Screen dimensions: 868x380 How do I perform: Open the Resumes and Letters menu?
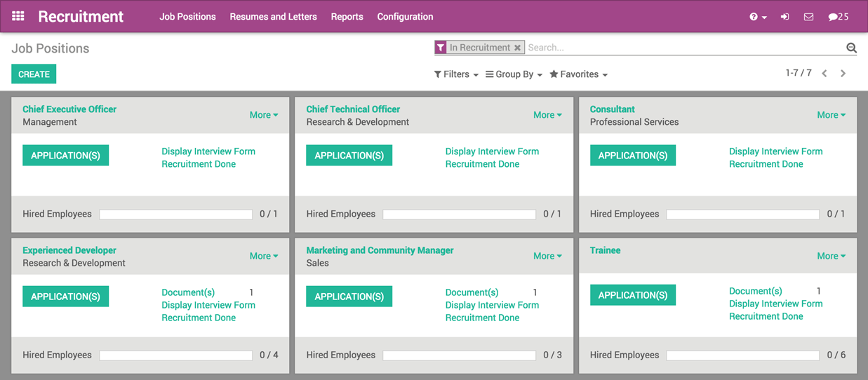click(273, 17)
